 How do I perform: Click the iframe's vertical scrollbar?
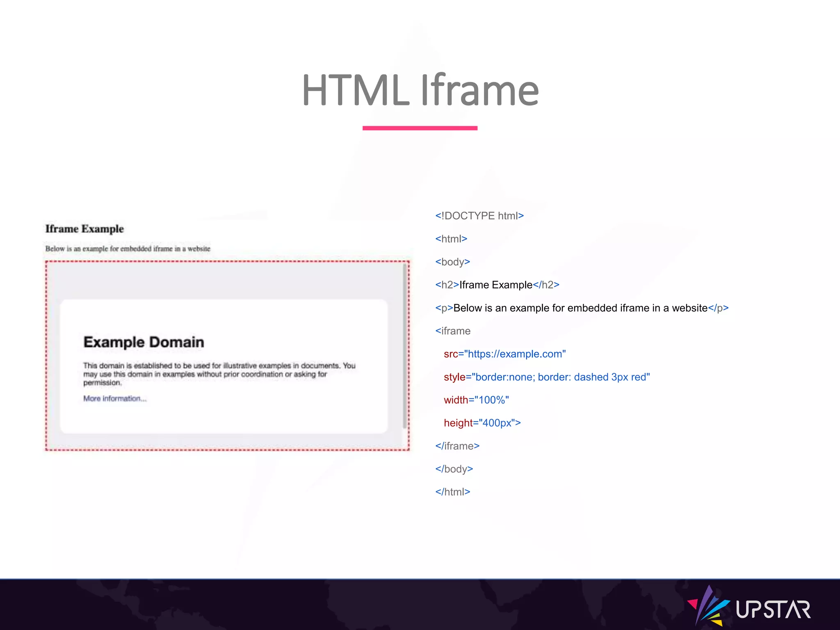(405, 347)
